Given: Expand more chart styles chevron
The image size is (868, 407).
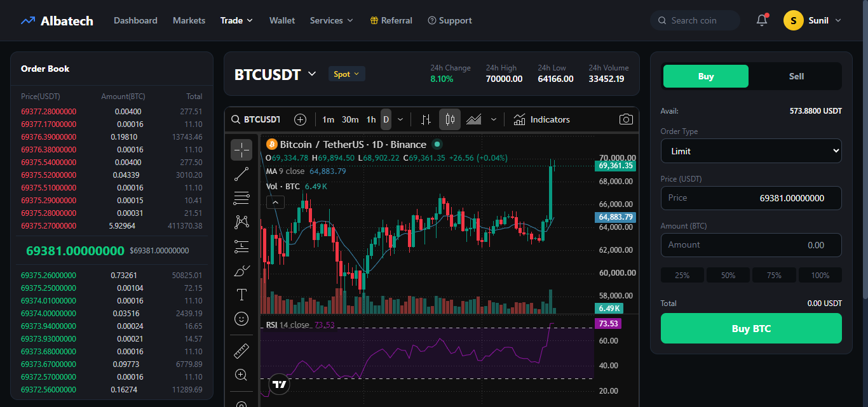Looking at the screenshot, I should pyautogui.click(x=494, y=119).
